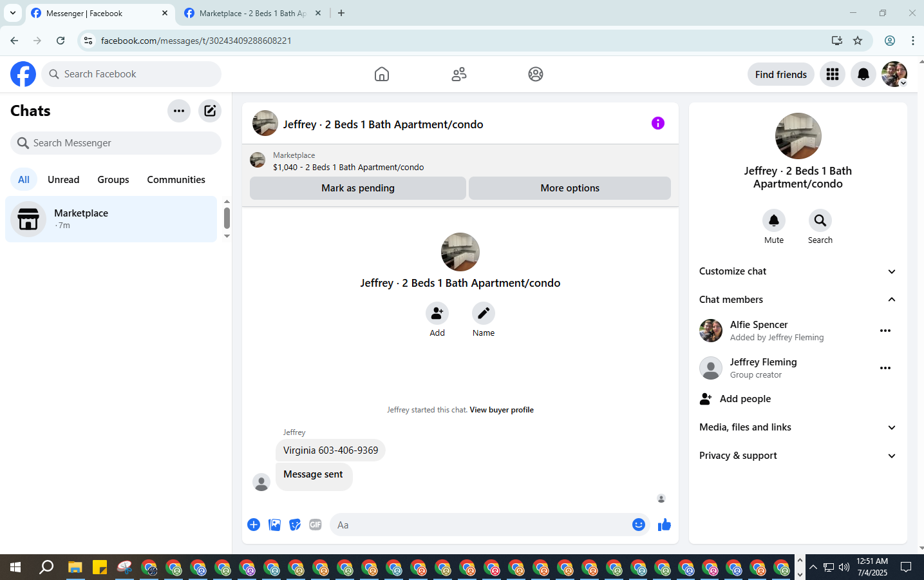The width and height of the screenshot is (924, 580).
Task: Send a thumbs-up like
Action: [665, 525]
